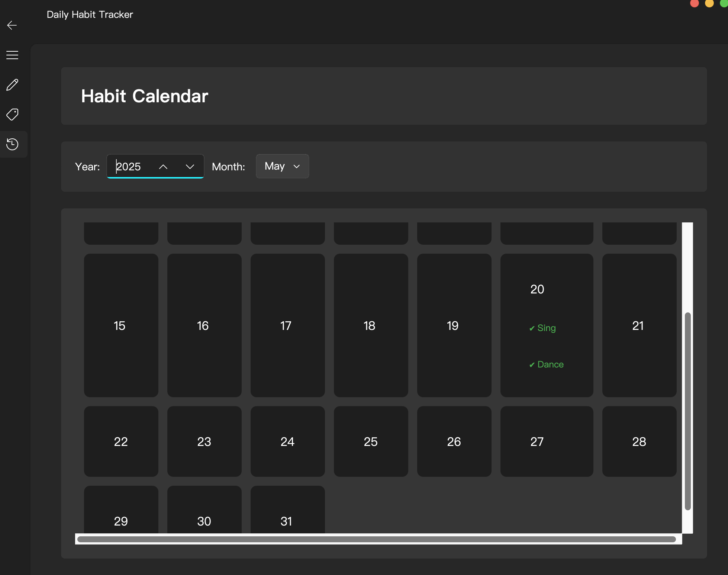
Task: Select day 27 in the calendar
Action: (547, 441)
